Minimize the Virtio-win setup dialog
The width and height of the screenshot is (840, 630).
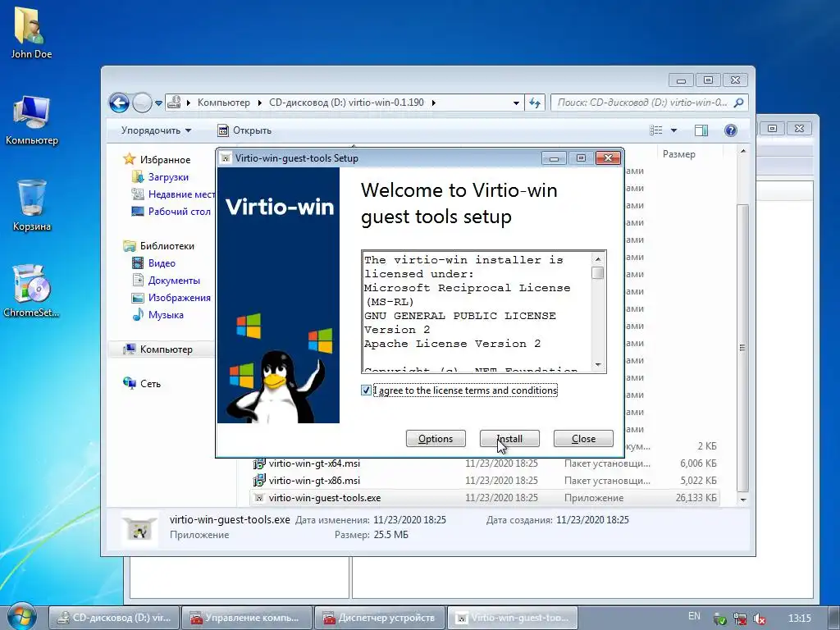554,158
